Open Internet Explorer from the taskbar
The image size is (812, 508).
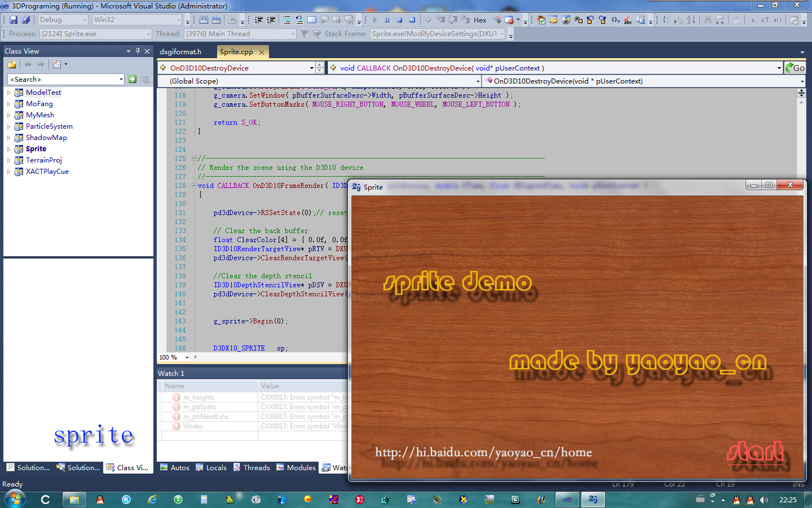click(152, 500)
